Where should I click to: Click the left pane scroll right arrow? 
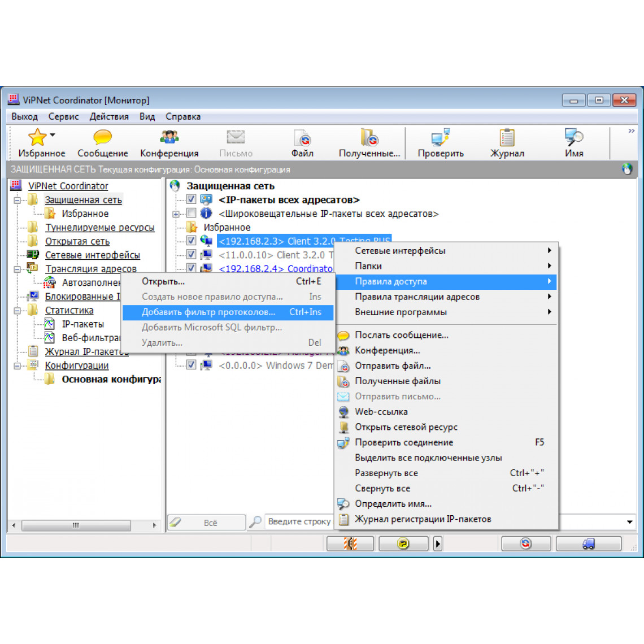click(154, 525)
